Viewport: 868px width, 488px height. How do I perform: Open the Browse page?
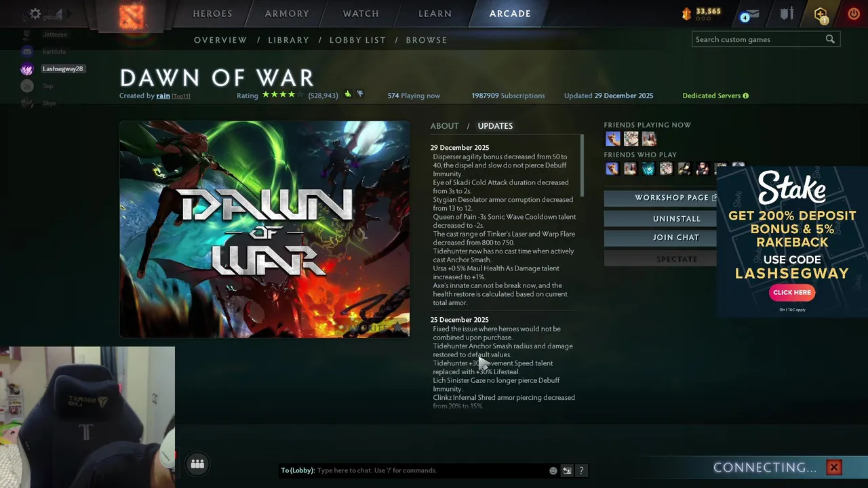coord(427,40)
